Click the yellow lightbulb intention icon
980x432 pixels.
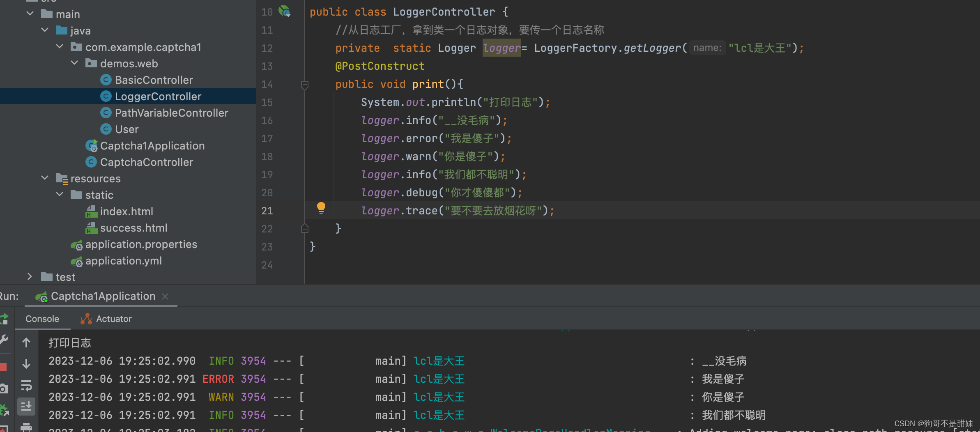(x=321, y=208)
